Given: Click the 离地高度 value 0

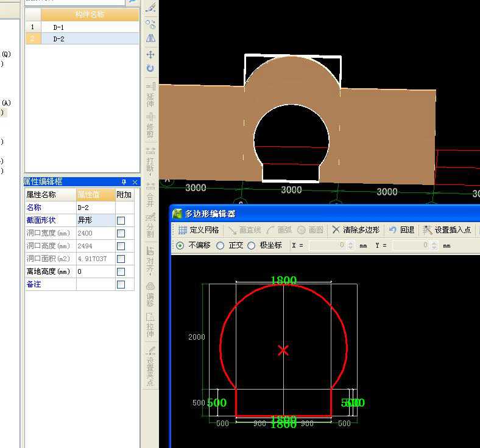Looking at the screenshot, I should (x=96, y=271).
